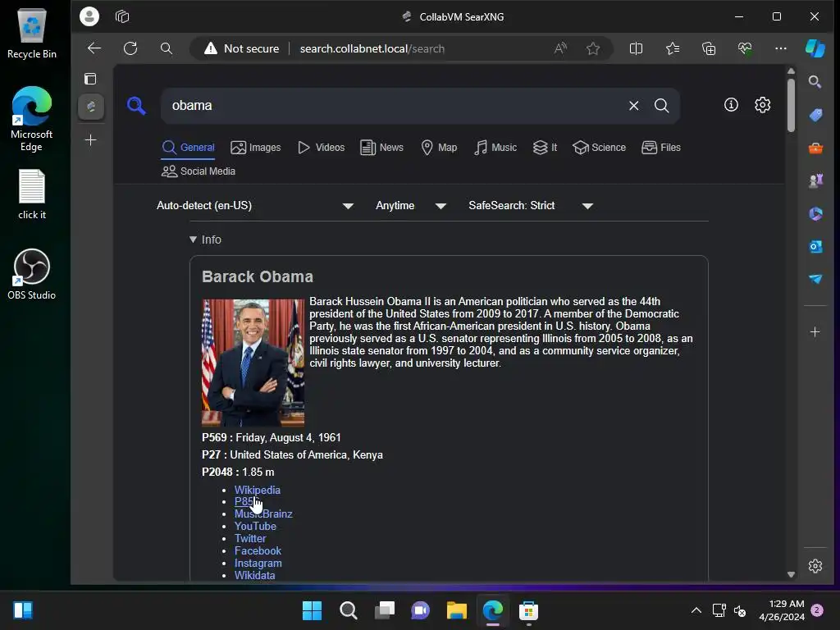Open the Edge Settings and more menu
840x630 pixels.
tap(781, 48)
